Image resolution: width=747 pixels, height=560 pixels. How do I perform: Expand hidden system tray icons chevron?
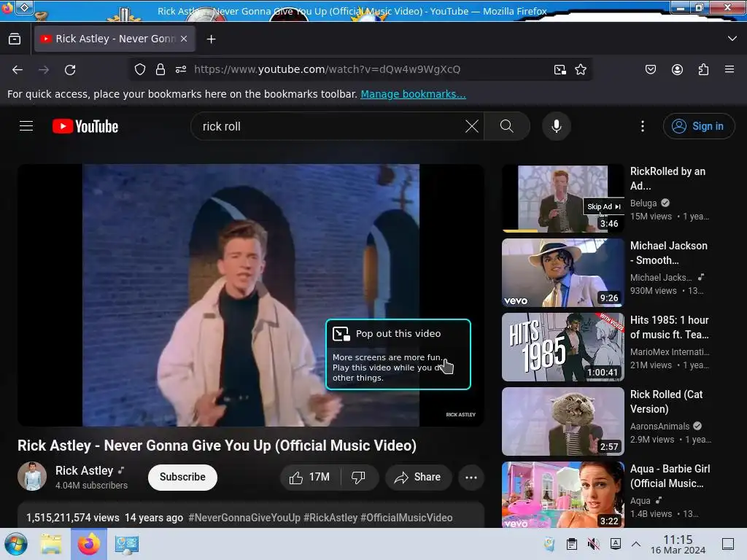(635, 543)
